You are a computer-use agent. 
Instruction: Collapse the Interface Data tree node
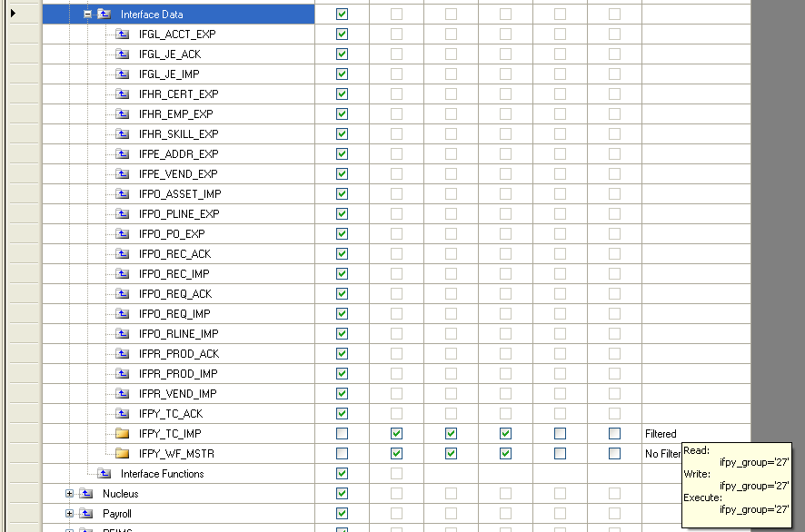coord(87,14)
